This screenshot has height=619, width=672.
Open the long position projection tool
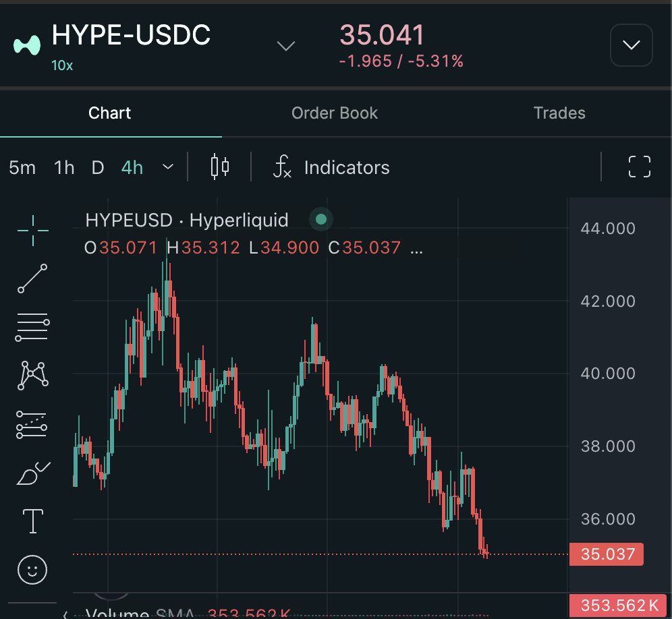(x=32, y=425)
